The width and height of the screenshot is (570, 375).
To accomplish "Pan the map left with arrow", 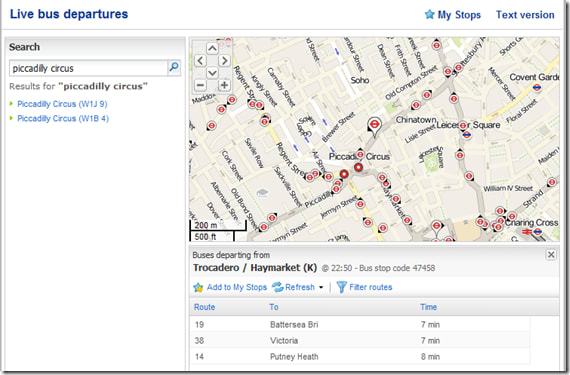I will pos(200,61).
